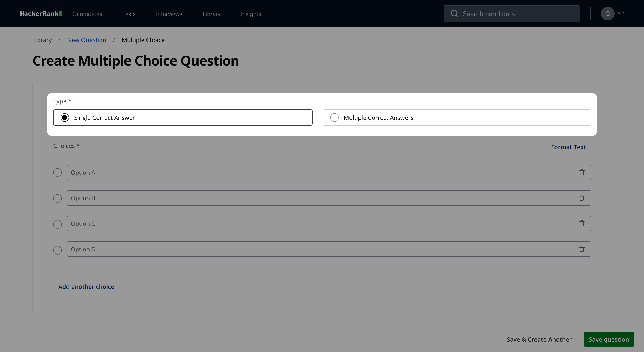Delete Option B using its trash icon
This screenshot has height=352, width=644.
582,198
